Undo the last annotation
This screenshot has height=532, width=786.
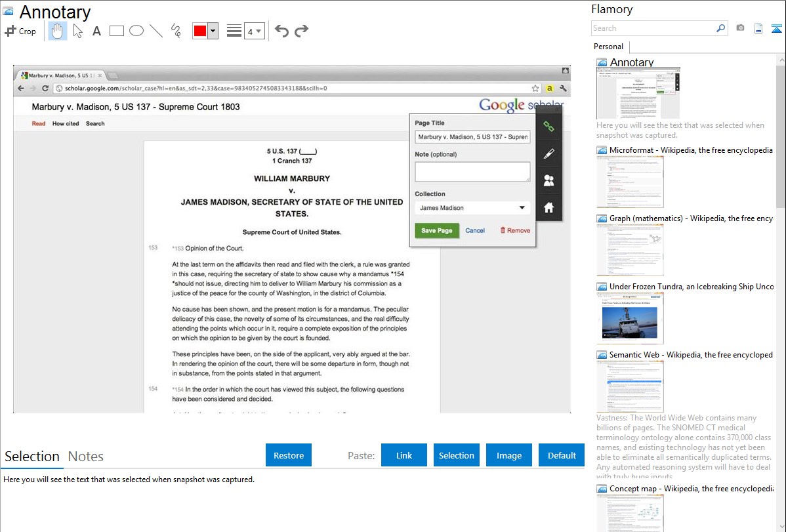coord(281,31)
